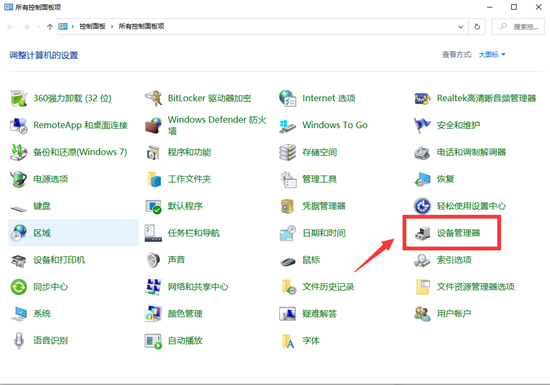Open the 设备管理器 icon
The height and width of the screenshot is (385, 550).
point(422,233)
